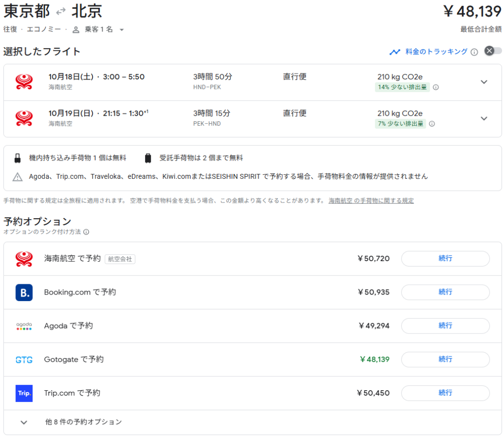
Task: Expand the October 18 outbound flight details
Action: pyautogui.click(x=484, y=82)
